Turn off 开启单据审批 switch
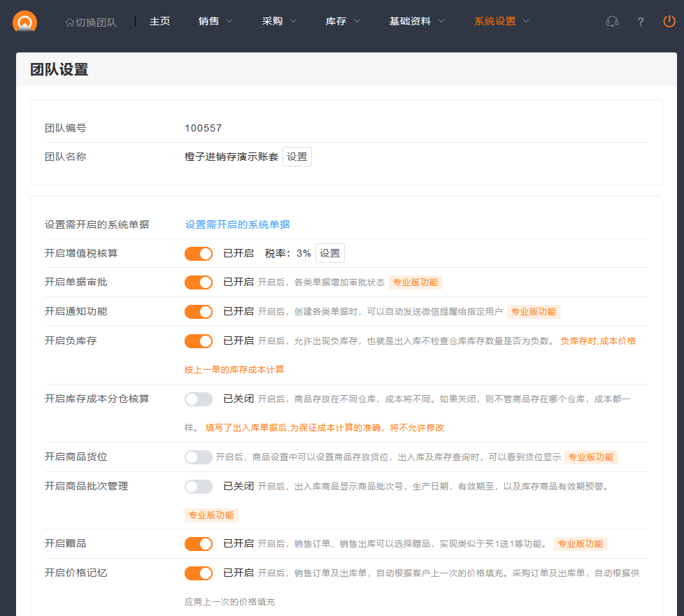This screenshot has height=616, width=684. tap(199, 282)
